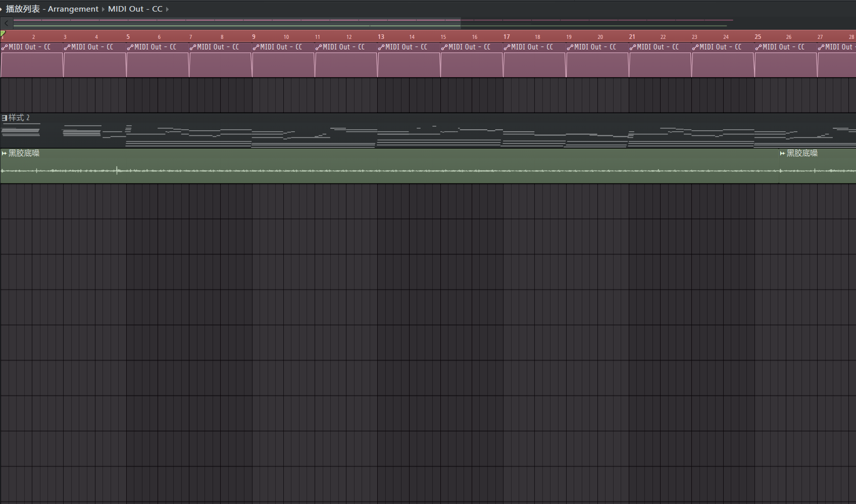Click the audio clip icon of the second 黑胶底噪 clip
Image resolution: width=856 pixels, height=504 pixels.
[782, 154]
